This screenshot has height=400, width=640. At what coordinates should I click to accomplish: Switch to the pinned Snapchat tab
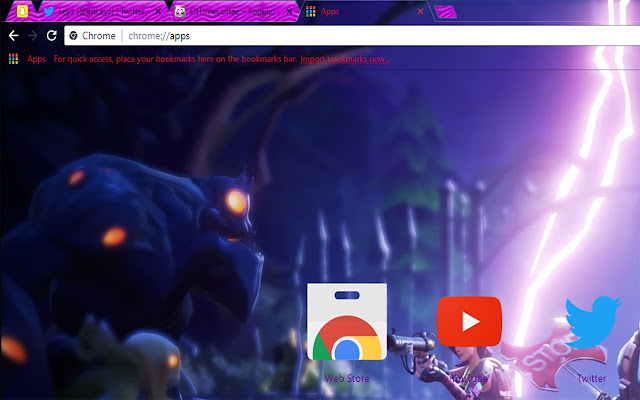pyautogui.click(x=22, y=11)
